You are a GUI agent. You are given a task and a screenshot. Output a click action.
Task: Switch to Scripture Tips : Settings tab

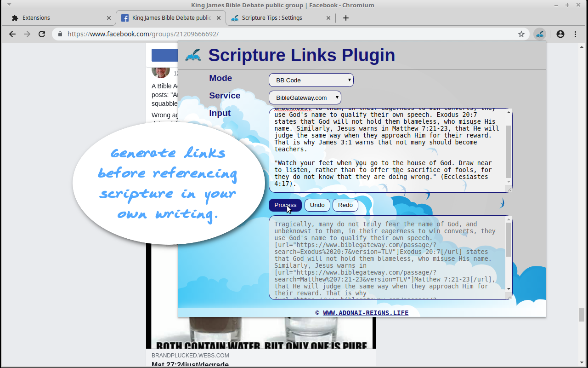(x=280, y=18)
